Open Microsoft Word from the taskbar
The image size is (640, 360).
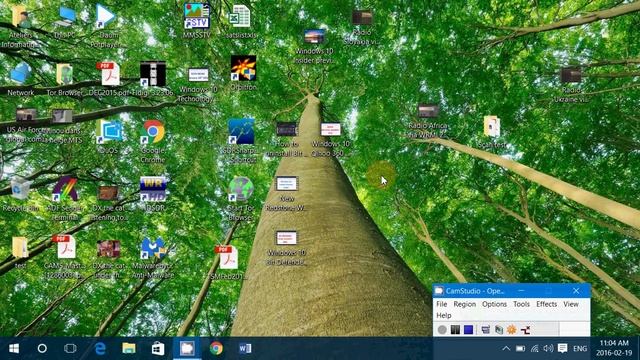[245, 349]
